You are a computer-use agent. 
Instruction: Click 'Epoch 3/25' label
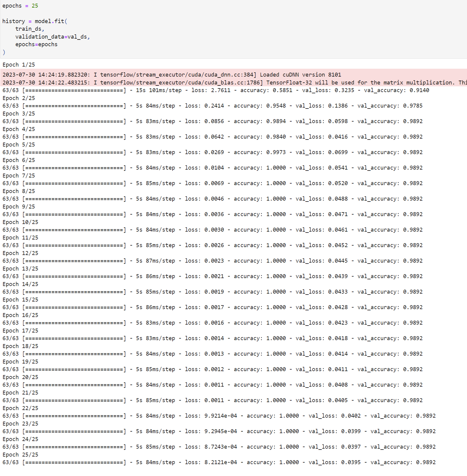click(19, 114)
